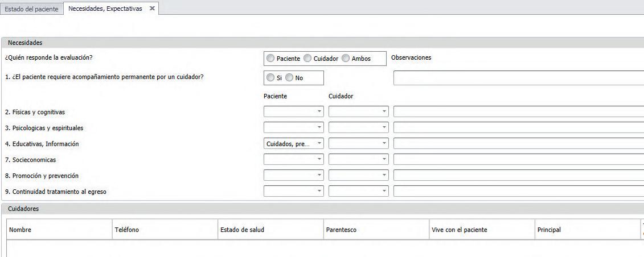Select the Paciente radio button
Viewport: 644px width, 257px height.
point(270,59)
